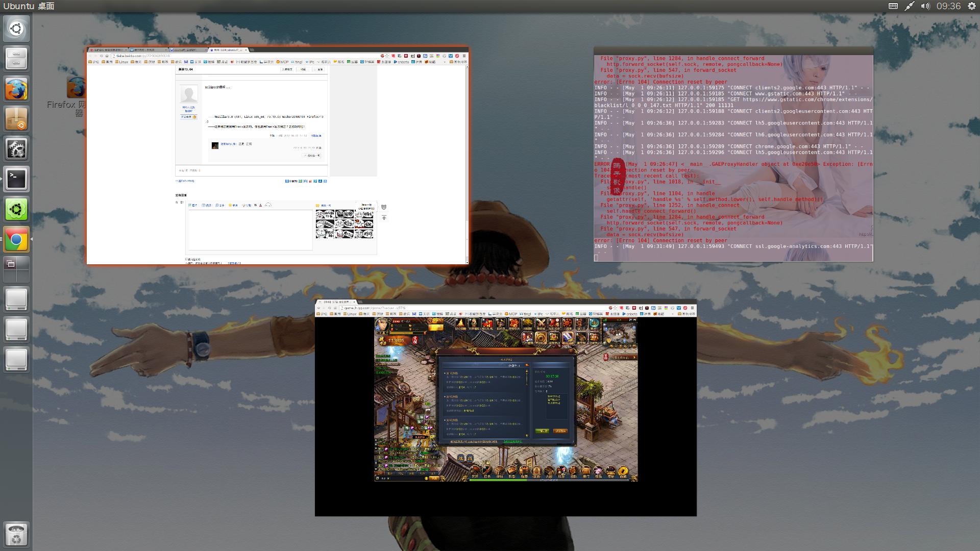Viewport: 980px width, 551px height.
Task: Click the player avatar portrait in game
Action: pos(382,324)
